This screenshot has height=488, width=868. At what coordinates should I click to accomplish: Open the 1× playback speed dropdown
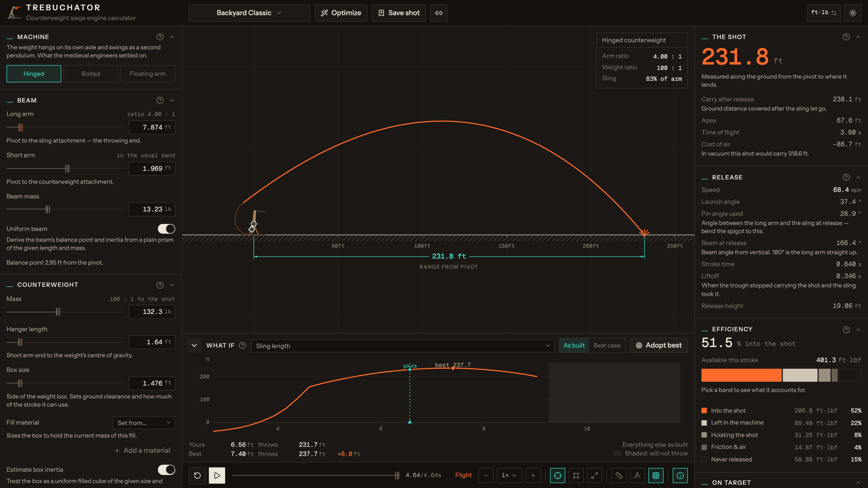509,475
